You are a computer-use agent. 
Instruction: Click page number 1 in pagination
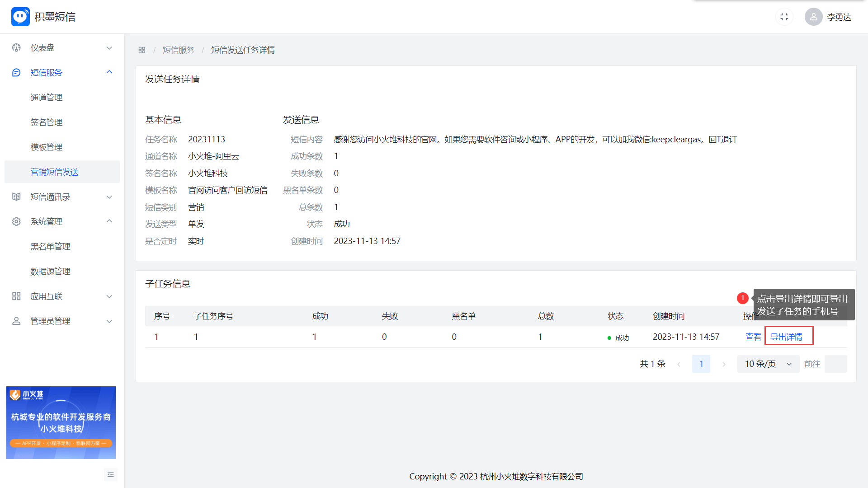[701, 364]
